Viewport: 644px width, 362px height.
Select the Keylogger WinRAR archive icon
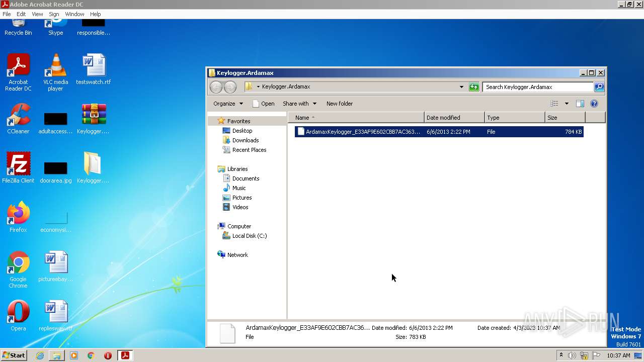94,119
